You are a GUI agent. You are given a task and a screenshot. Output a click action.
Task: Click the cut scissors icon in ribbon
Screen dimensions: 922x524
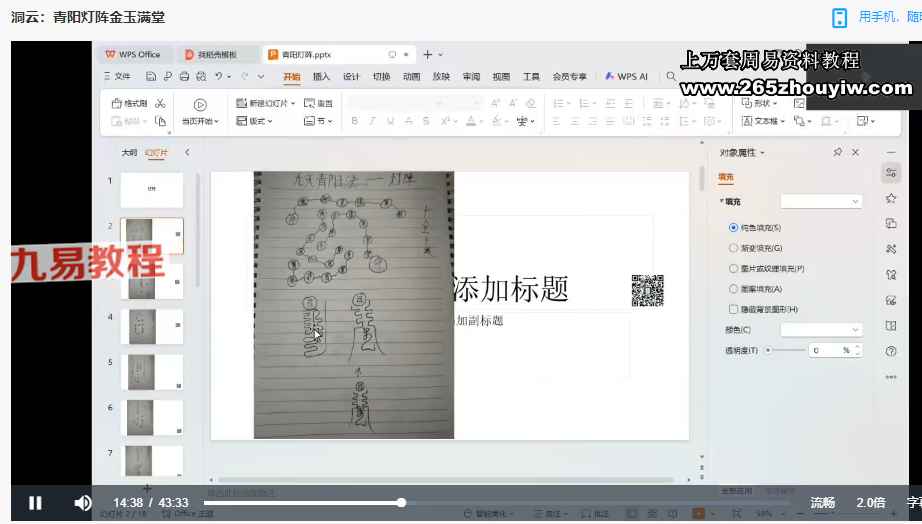coord(160,103)
